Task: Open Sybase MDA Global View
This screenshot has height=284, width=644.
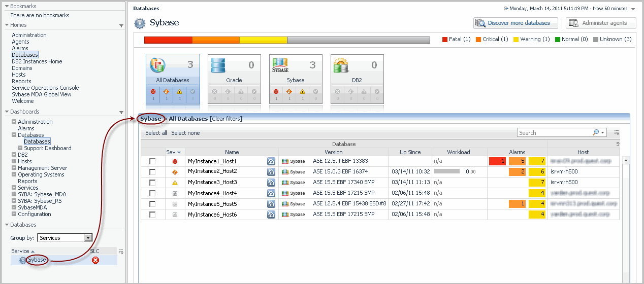Action: [42, 94]
